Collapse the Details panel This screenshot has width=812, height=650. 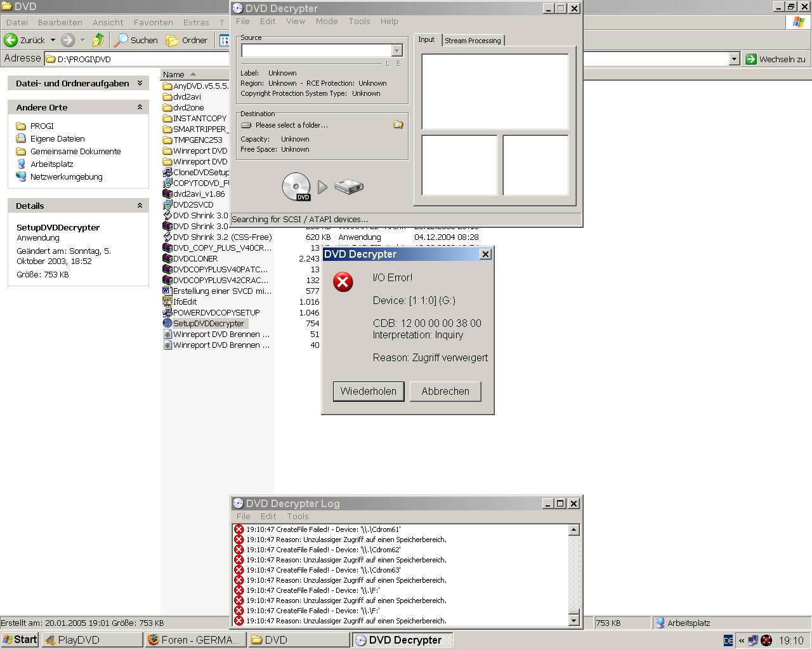[x=140, y=206]
